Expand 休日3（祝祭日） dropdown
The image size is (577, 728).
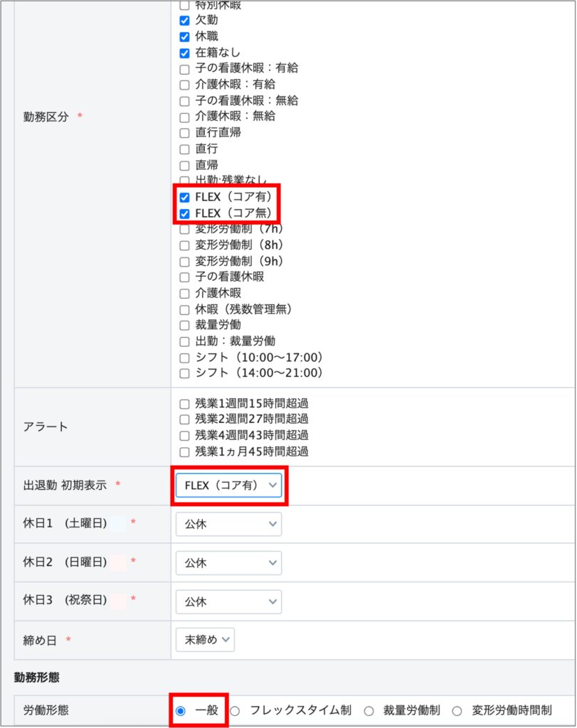click(228, 601)
